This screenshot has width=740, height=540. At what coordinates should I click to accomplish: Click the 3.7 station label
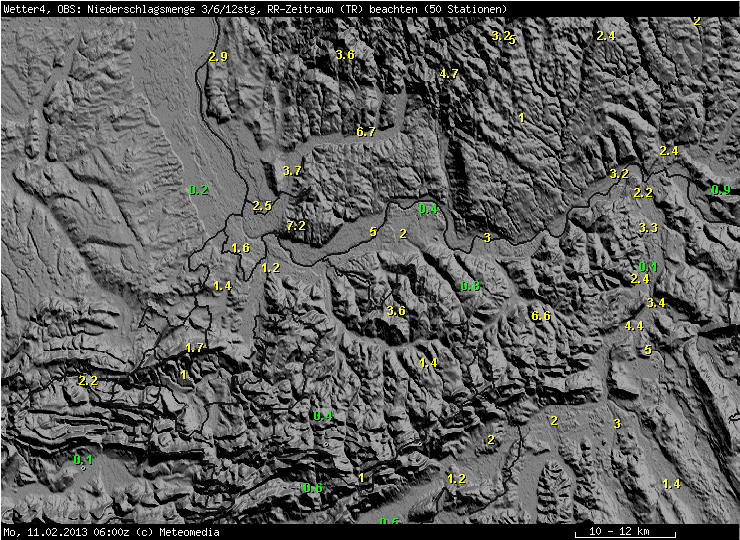pyautogui.click(x=292, y=171)
